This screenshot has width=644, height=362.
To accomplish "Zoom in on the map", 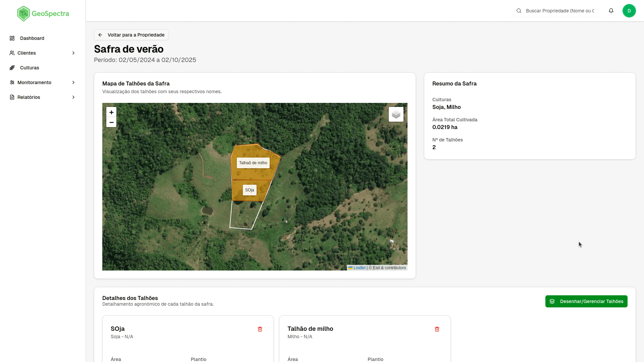I will click(111, 112).
